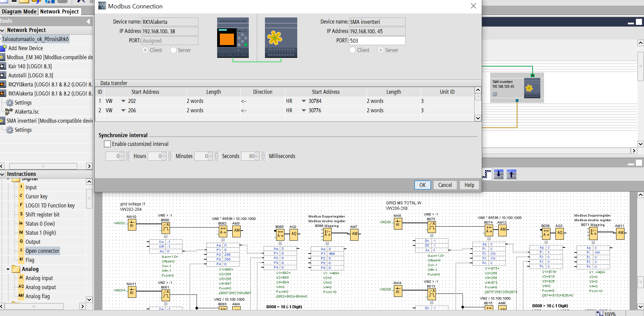Click the move-up arrow toolbar icon
This screenshot has width=644, height=316.
(511, 174)
